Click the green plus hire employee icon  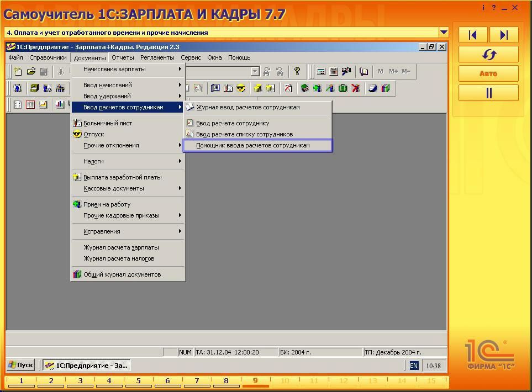[x=317, y=88]
